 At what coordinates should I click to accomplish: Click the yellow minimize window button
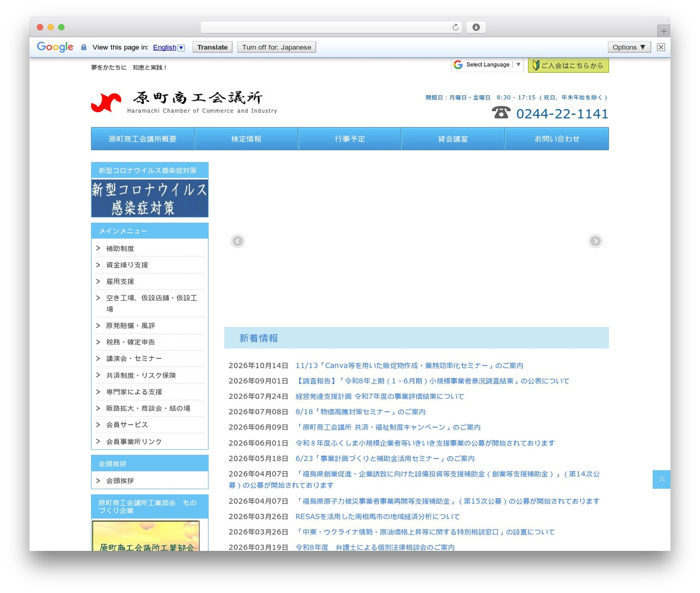point(50,27)
